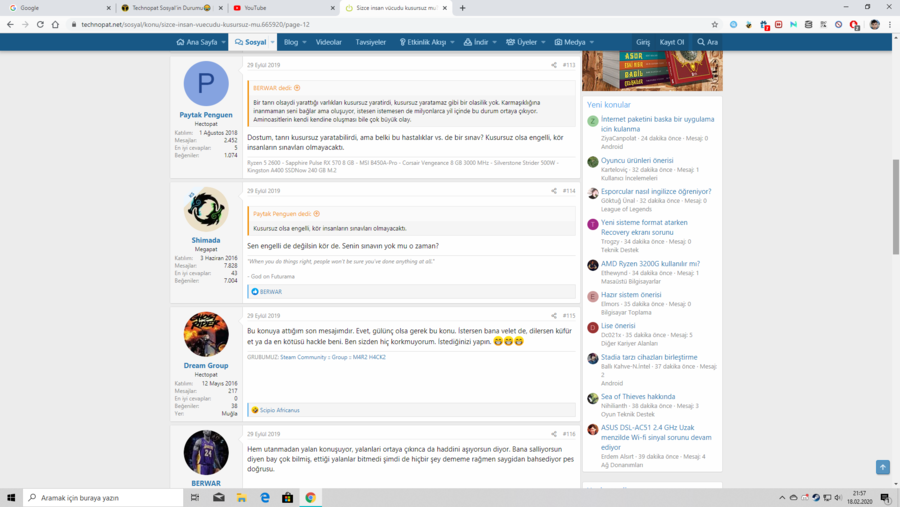Expand the BERWAR quote arrow icon
The height and width of the screenshot is (507, 900).
[x=297, y=88]
